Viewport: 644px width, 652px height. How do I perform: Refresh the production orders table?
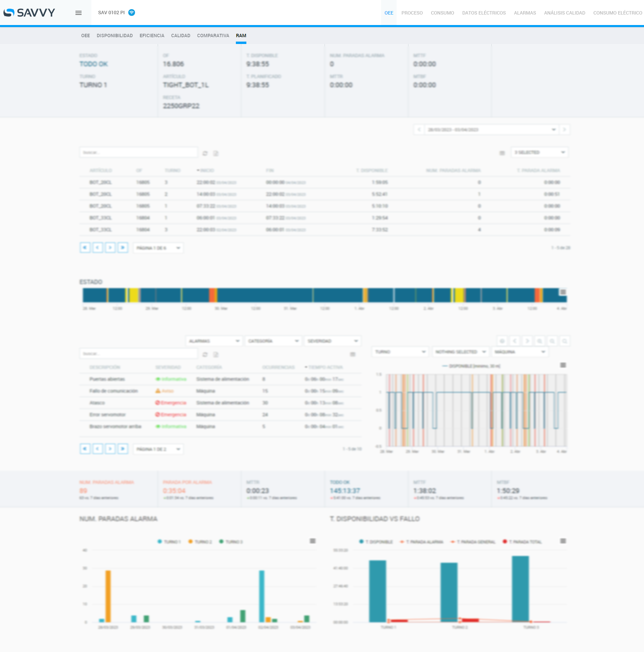click(205, 154)
